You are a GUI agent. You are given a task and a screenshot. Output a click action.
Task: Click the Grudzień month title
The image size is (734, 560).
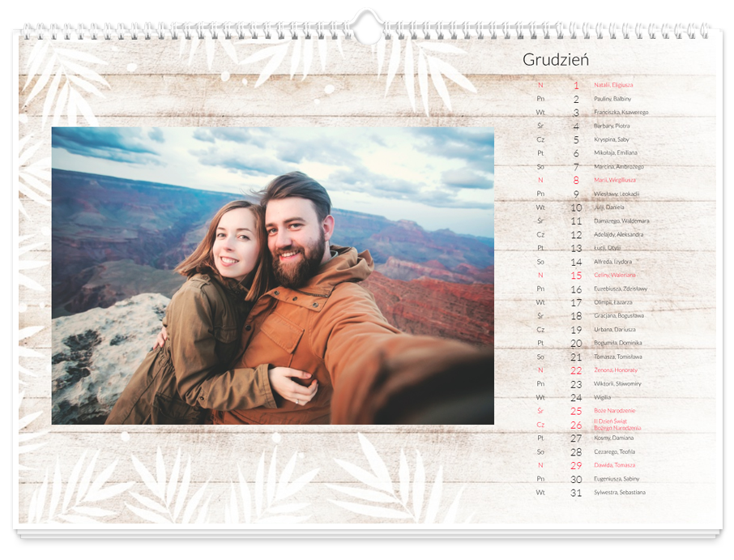[x=555, y=60]
